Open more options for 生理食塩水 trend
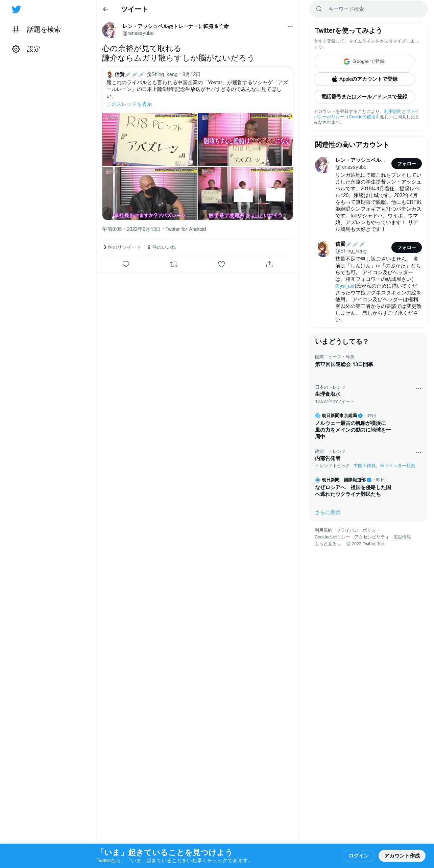 coord(418,388)
